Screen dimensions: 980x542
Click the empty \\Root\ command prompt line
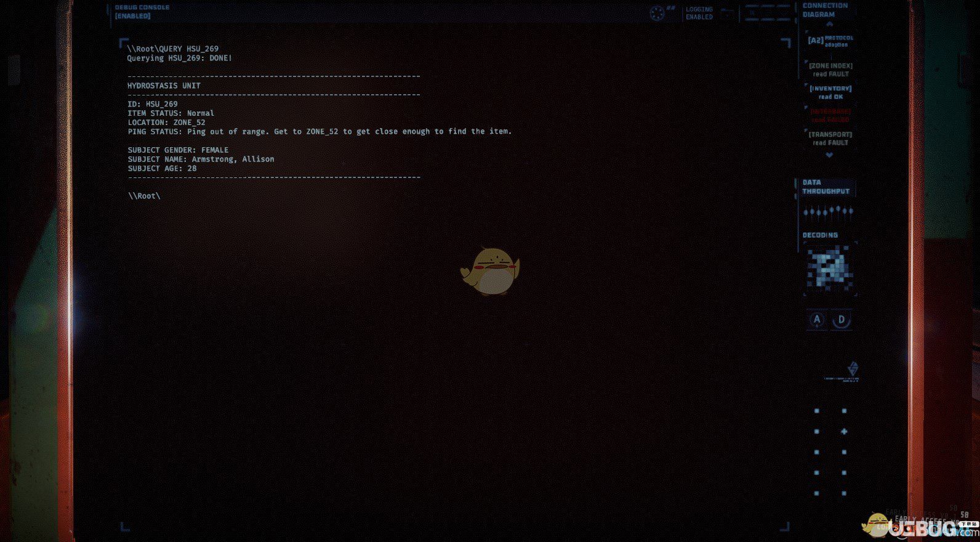144,196
